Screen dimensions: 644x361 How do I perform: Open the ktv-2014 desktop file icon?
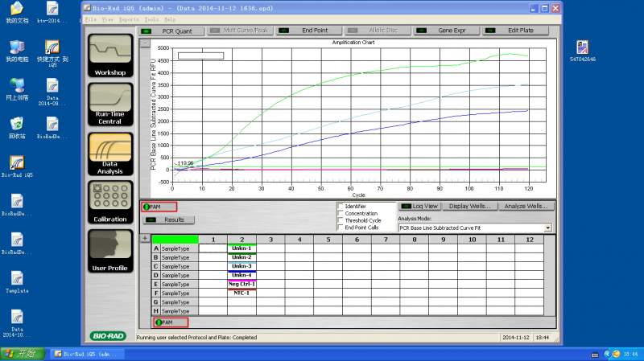pos(52,13)
